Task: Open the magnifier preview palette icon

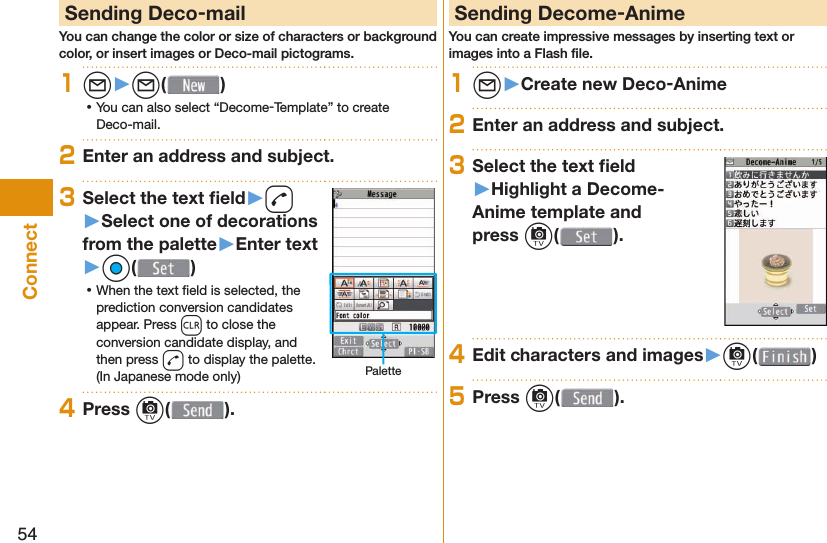Action: 383,305
